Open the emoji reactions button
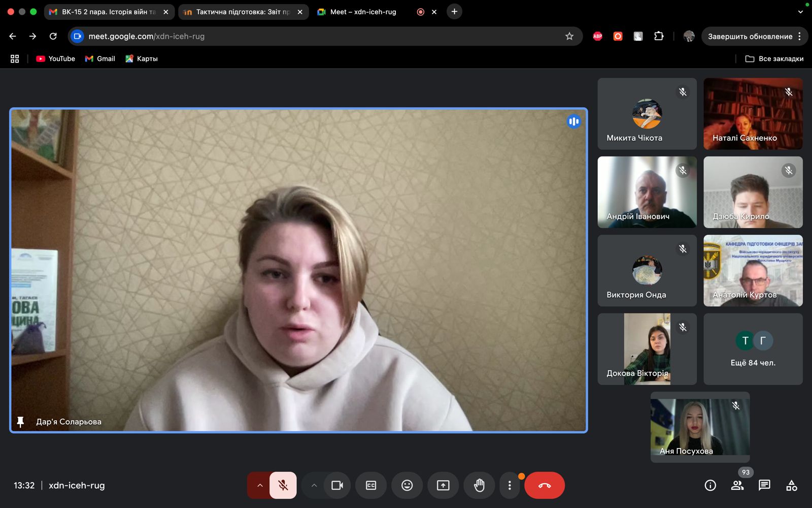This screenshot has height=508, width=812. [407, 485]
